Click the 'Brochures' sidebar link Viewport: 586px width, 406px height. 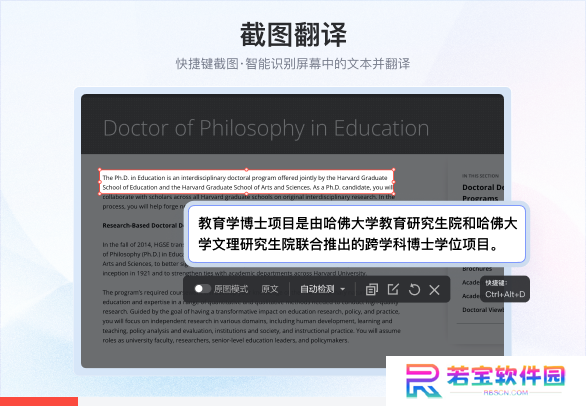tap(477, 268)
